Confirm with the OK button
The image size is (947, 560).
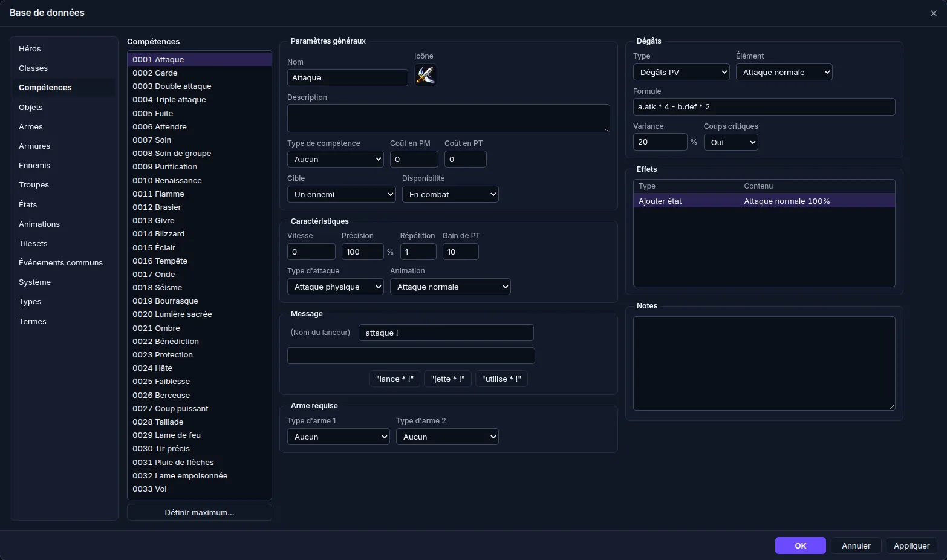point(801,545)
